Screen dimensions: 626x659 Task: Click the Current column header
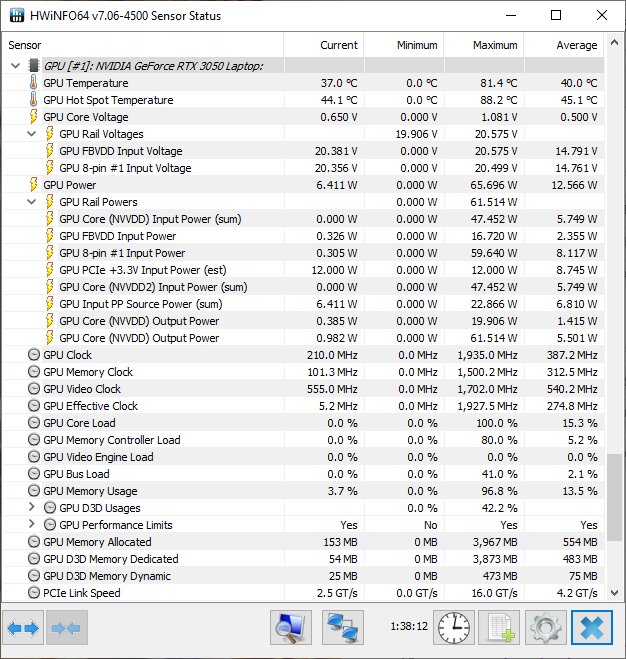click(323, 45)
